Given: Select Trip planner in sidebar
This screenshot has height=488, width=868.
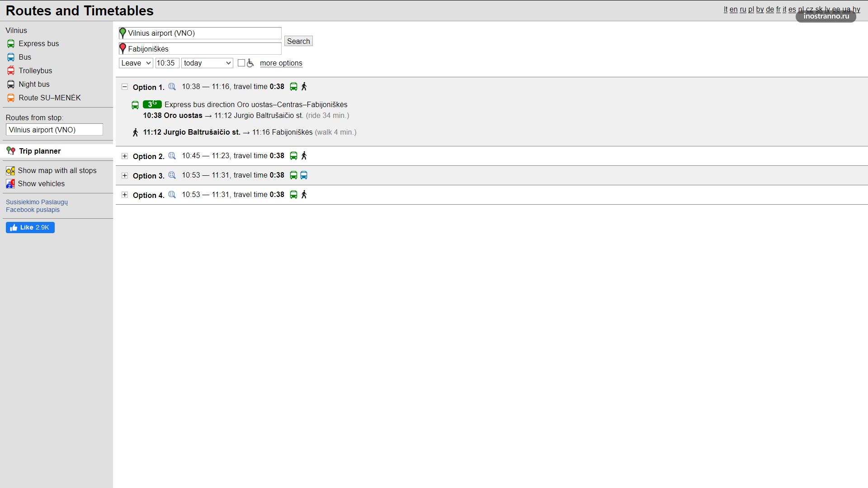Looking at the screenshot, I should pos(40,151).
